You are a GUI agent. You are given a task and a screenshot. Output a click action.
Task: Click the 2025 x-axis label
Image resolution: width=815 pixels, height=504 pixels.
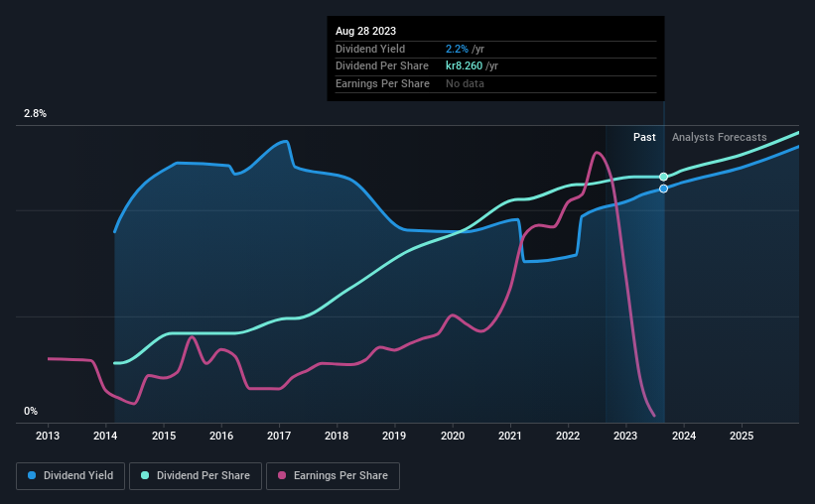pos(742,436)
